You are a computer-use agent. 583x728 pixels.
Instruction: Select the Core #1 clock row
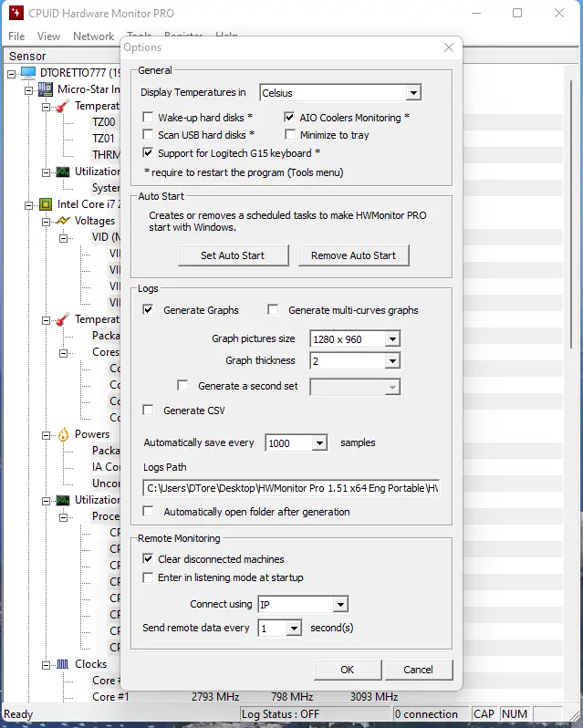coord(110,697)
